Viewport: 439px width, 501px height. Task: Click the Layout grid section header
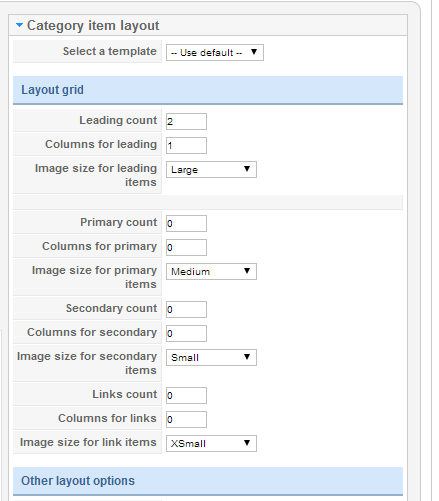click(208, 90)
